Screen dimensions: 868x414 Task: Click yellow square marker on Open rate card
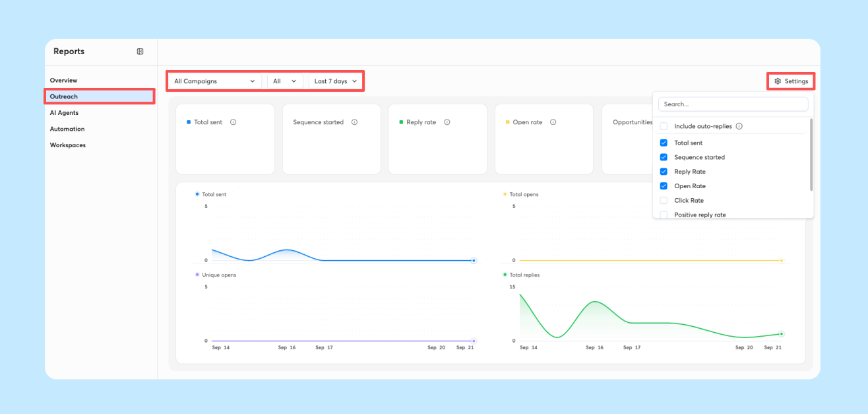coord(507,122)
